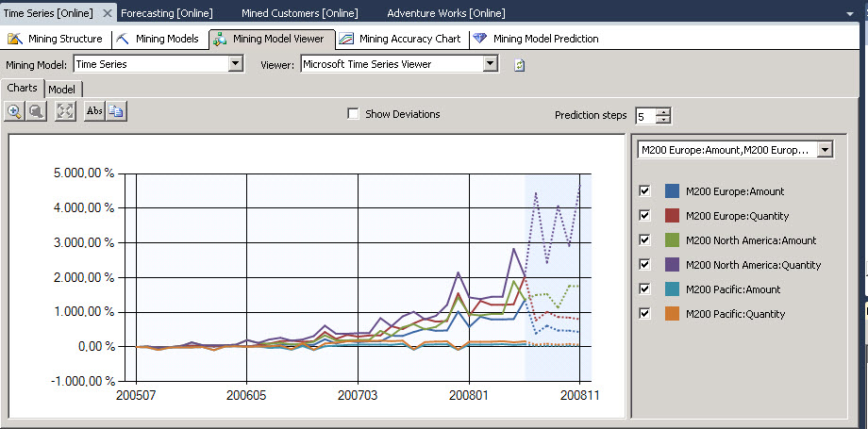Click the orange M200 Pacific:Quantity swatch

coord(672,313)
